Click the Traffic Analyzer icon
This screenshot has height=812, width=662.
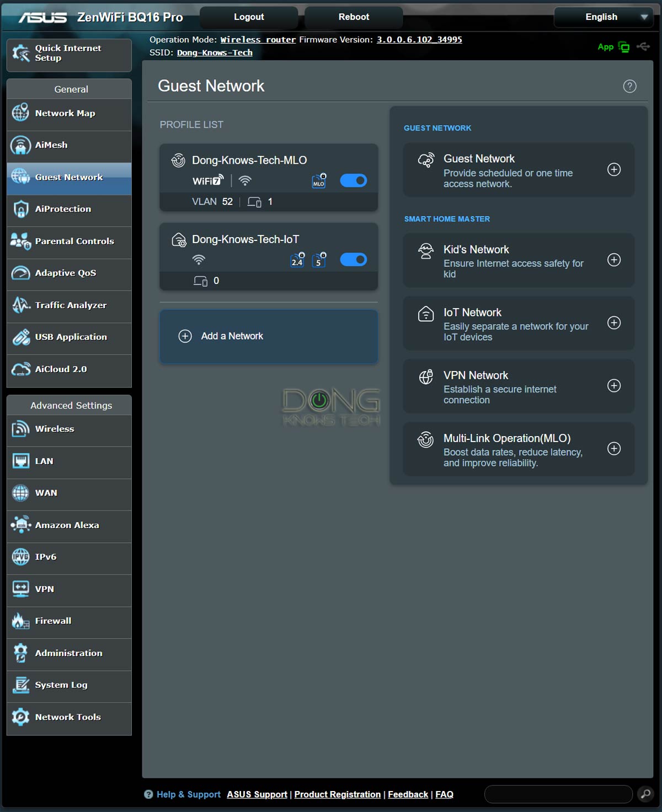pyautogui.click(x=20, y=305)
